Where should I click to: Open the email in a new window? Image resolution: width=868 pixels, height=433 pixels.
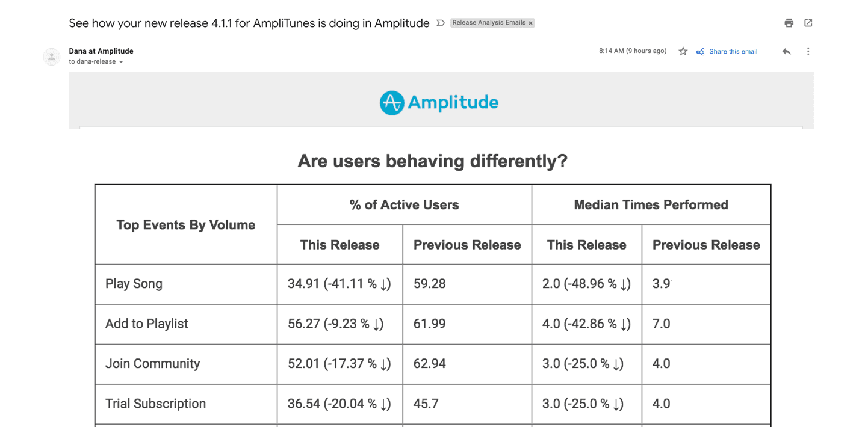point(808,23)
